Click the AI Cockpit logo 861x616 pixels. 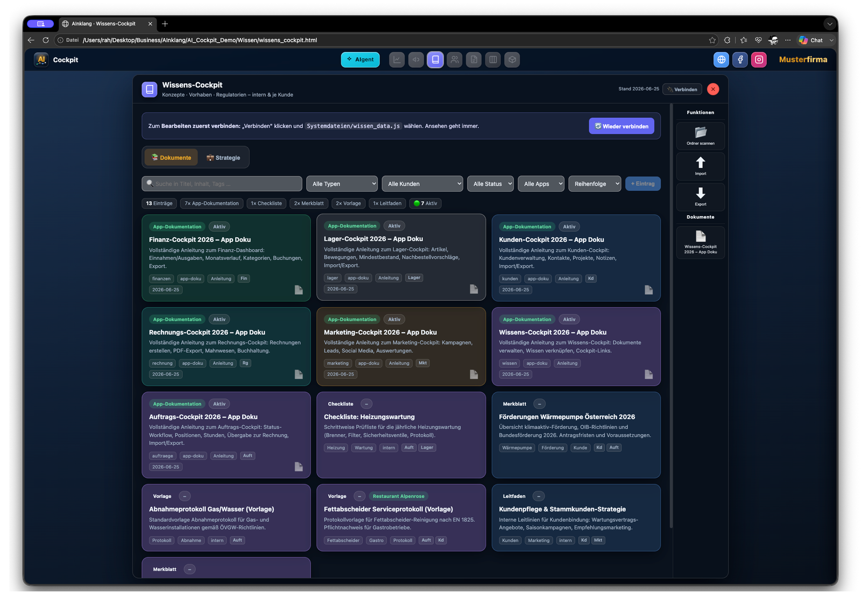coord(41,60)
